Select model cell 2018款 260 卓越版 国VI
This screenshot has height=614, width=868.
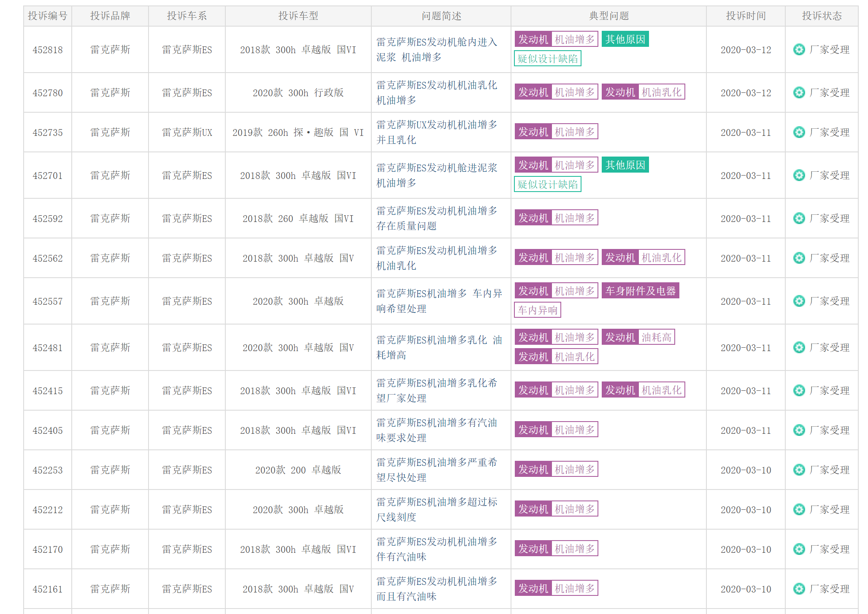tap(298, 219)
